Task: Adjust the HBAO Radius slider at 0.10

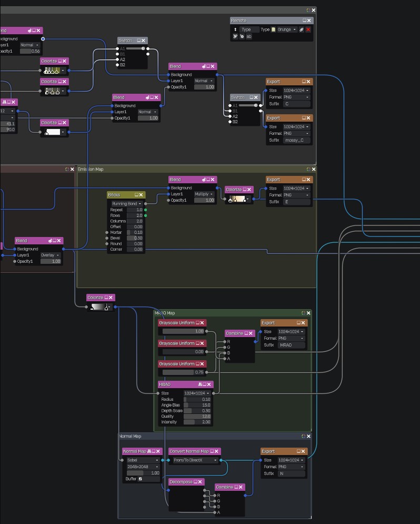Action: (x=197, y=399)
